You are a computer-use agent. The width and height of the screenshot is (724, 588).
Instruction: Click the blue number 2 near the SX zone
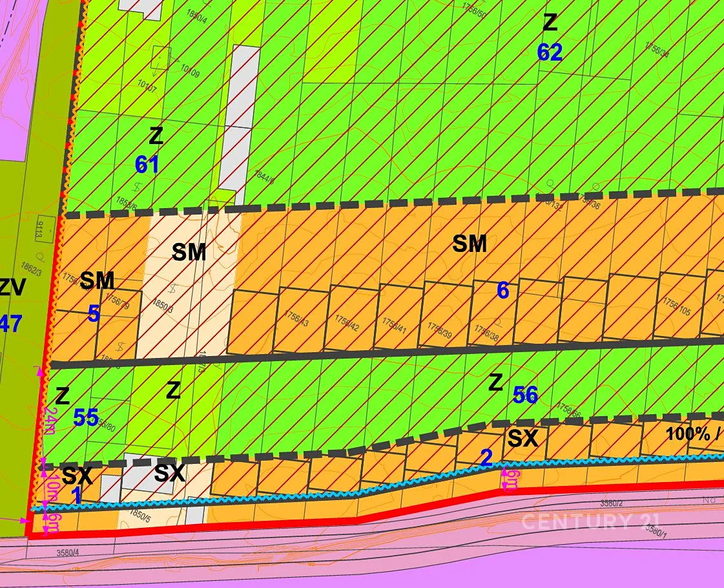(487, 457)
